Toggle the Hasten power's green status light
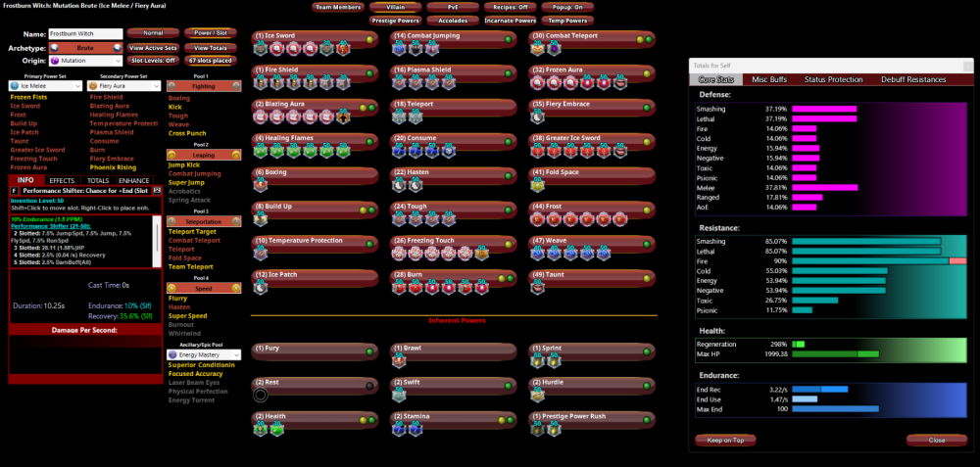Viewport: 980px width, 467px height. [x=510, y=174]
